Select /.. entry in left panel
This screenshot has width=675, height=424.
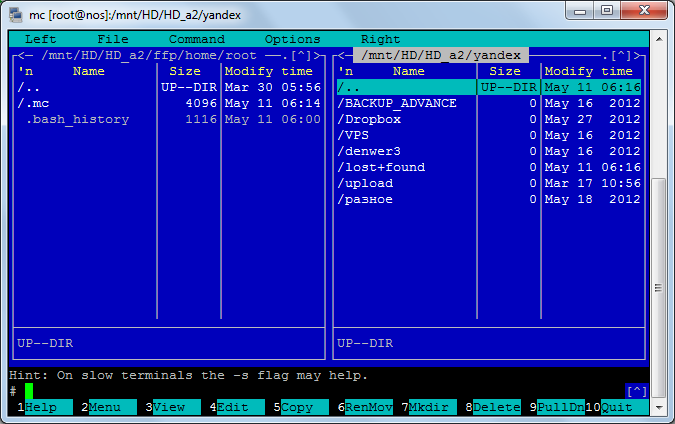pyautogui.click(x=87, y=87)
